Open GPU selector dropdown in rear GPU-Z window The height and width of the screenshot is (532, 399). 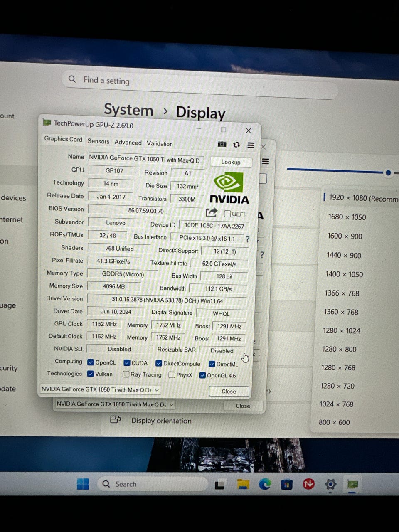tap(115, 404)
